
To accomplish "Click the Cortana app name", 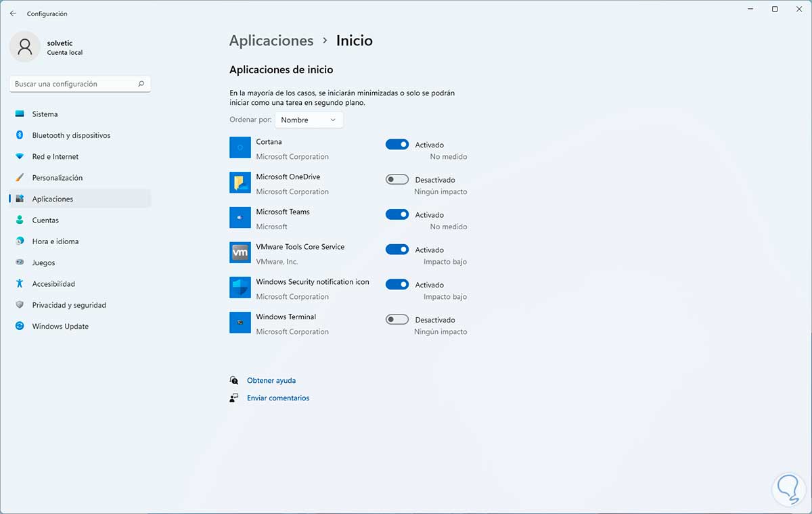I will [269, 142].
